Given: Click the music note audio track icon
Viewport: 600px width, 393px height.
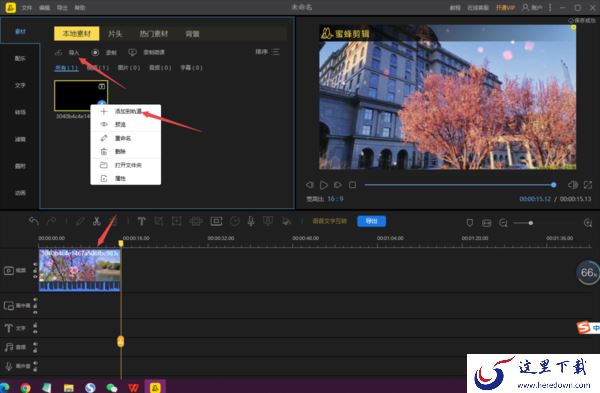Looking at the screenshot, I should click(9, 347).
